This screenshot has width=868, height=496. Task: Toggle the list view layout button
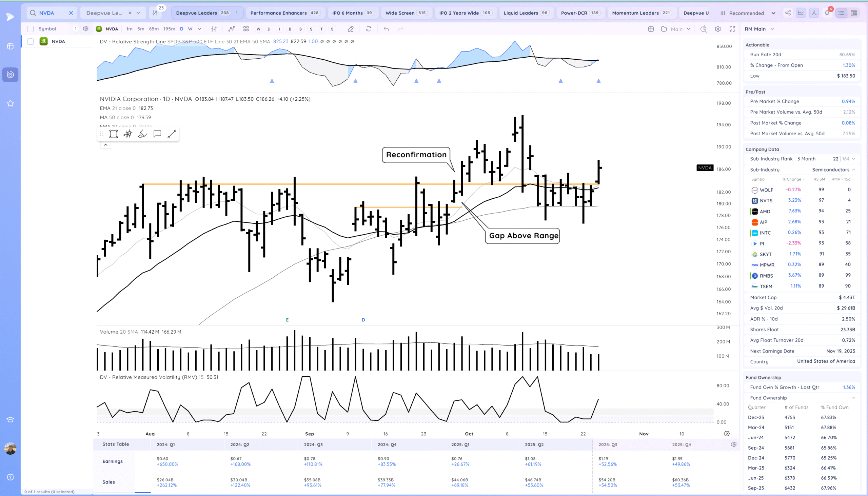click(841, 13)
